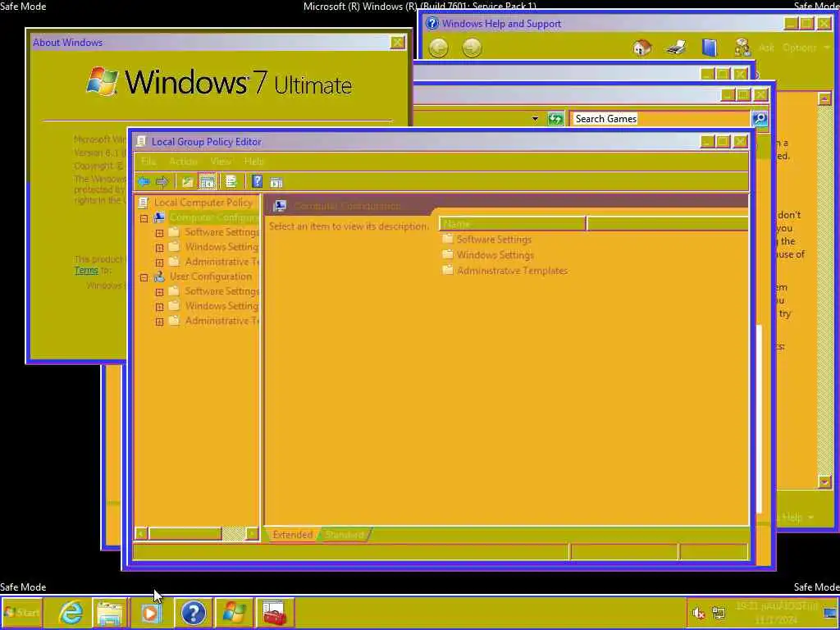Click the Print icon in Windows Help and Support
The width and height of the screenshot is (840, 630).
[x=676, y=48]
